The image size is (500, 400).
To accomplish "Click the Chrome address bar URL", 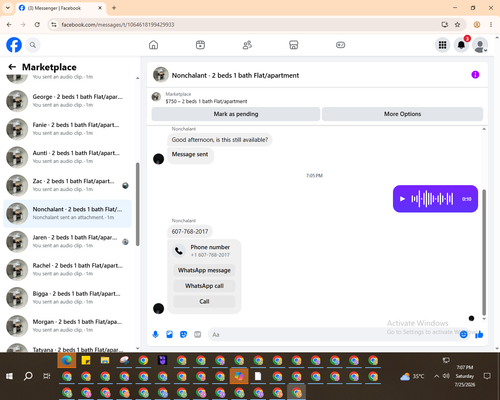I will 118,25.
